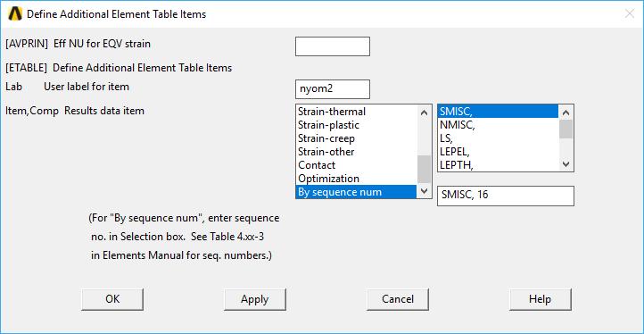Pick NMISC, in the component list
Viewport: 644px width, 334px height.
[x=498, y=125]
